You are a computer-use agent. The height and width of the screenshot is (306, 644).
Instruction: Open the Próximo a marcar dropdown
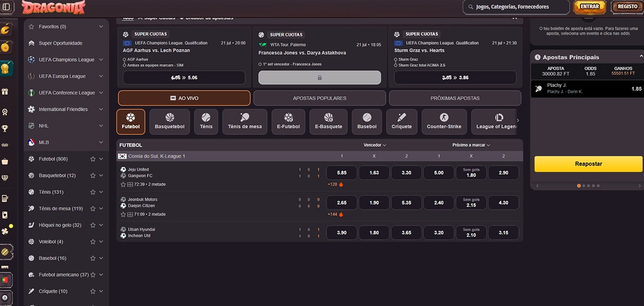[x=471, y=145]
